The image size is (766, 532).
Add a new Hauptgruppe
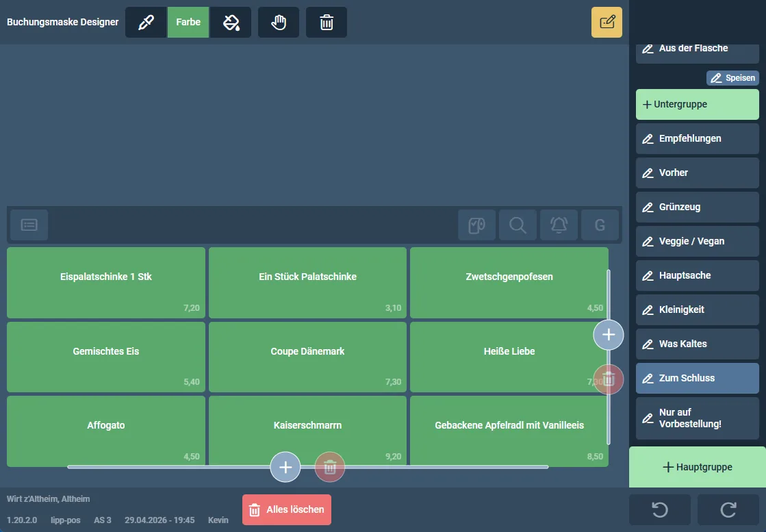(697, 467)
